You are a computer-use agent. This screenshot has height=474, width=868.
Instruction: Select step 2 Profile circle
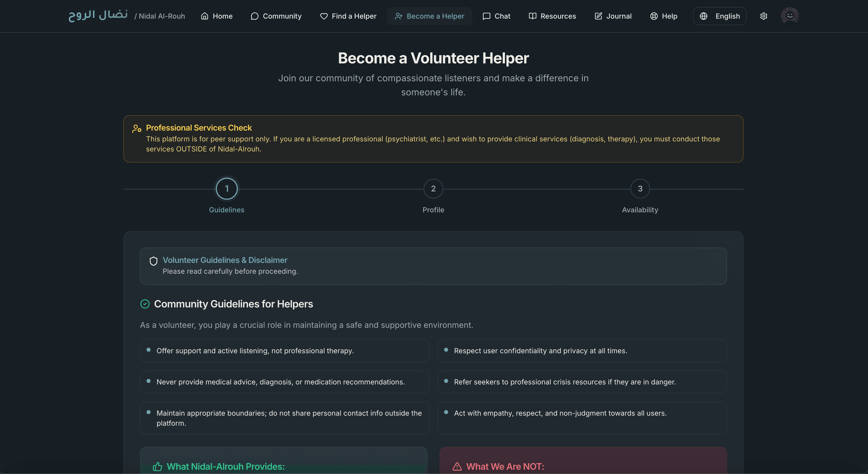coord(433,188)
